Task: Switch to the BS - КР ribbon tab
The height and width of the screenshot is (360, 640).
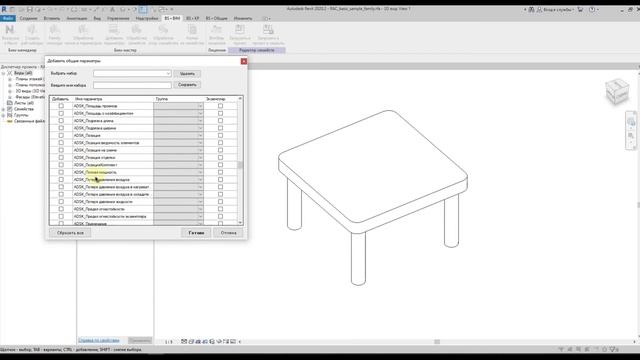Action: coord(193,18)
